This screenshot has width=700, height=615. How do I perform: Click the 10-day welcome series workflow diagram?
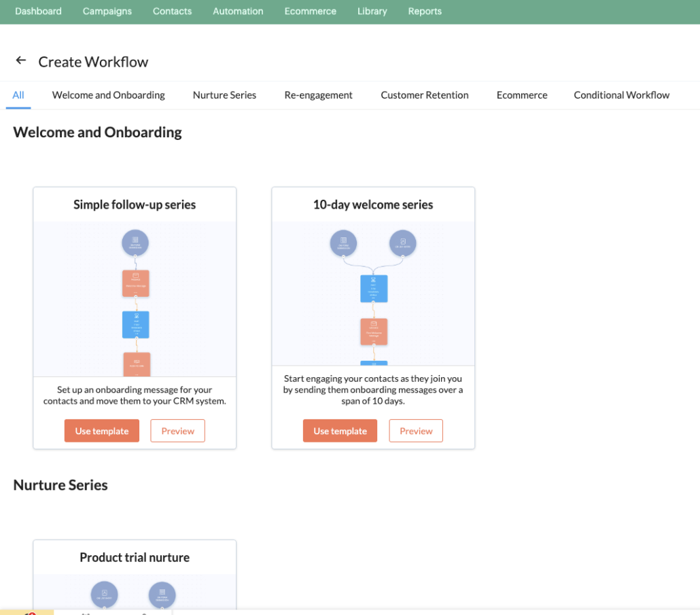[373, 293]
